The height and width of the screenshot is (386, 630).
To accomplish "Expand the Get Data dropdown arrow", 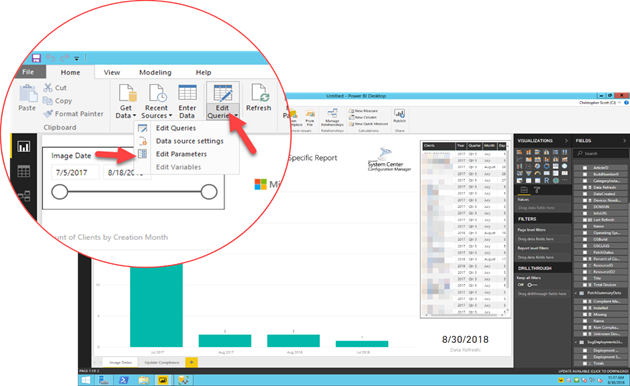I will (134, 116).
